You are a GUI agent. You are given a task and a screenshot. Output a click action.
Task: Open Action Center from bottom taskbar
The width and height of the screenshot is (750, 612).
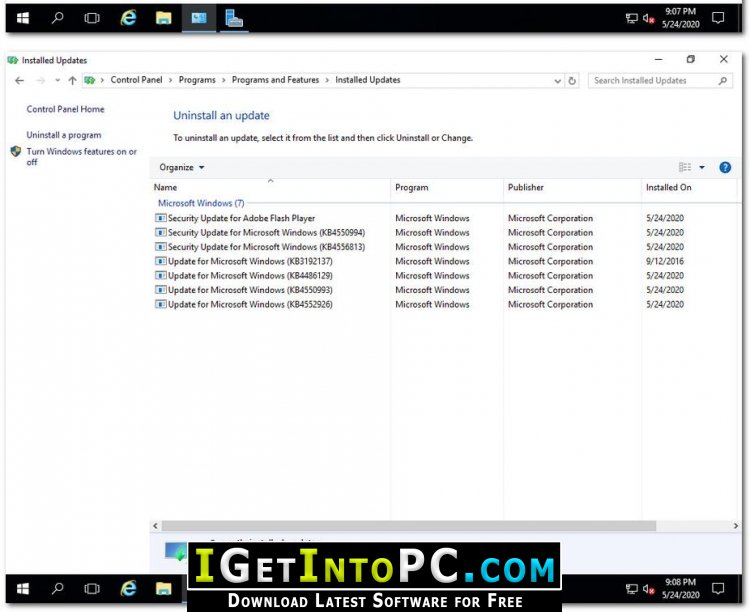717,589
